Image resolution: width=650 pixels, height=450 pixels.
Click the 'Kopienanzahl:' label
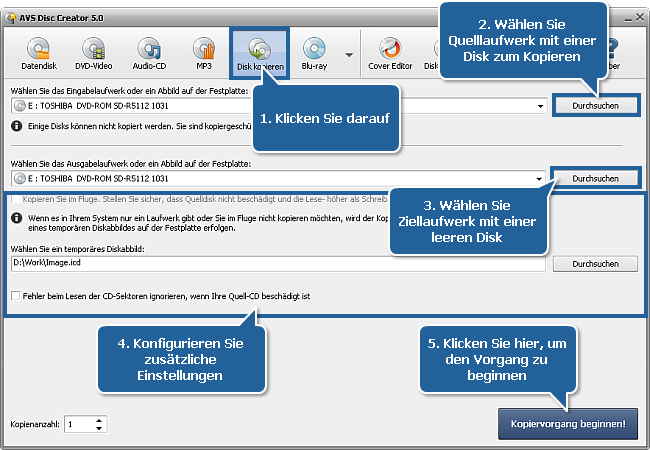(x=35, y=424)
